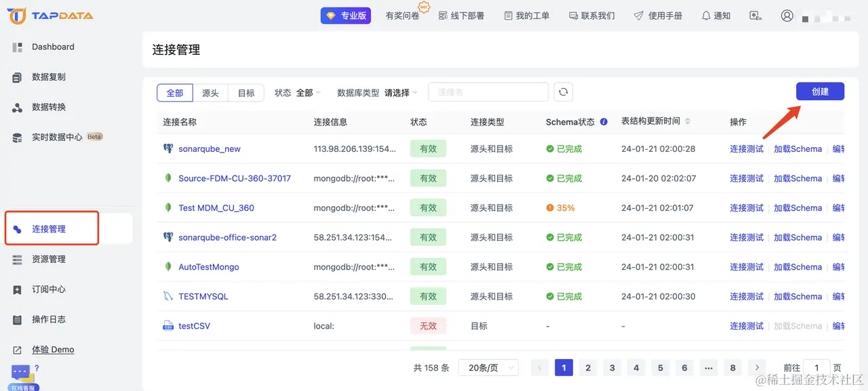Open the 有奖问卷 link
Image resolution: width=868 pixels, height=391 pixels.
[x=402, y=16]
